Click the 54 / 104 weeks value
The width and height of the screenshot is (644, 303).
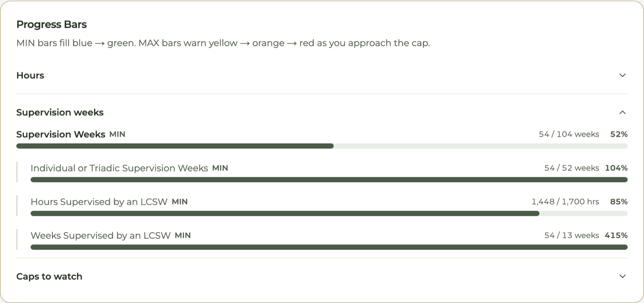click(569, 134)
